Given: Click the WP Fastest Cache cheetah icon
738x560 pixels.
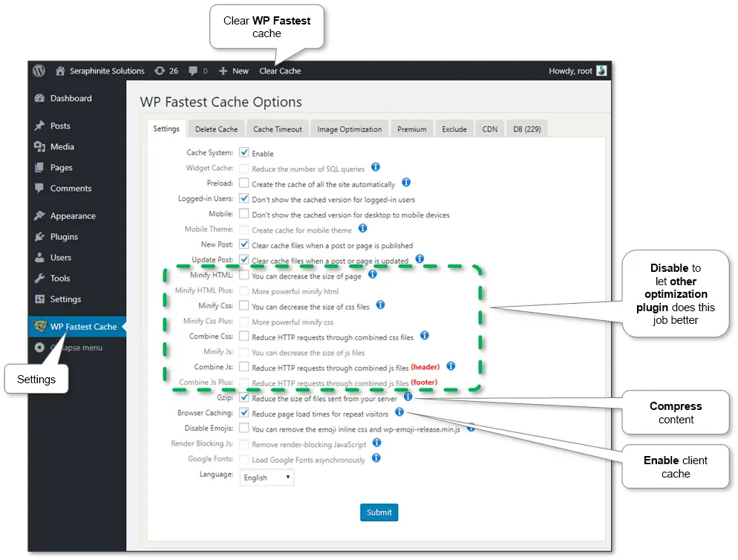Looking at the screenshot, I should 40,326.
